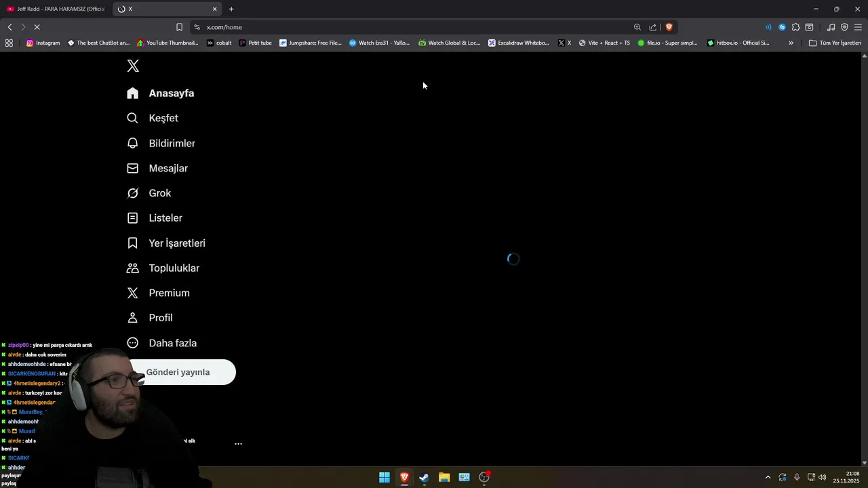Screen dimensions: 868x488
Task: Expand Daha fazla more options
Action: 162,343
